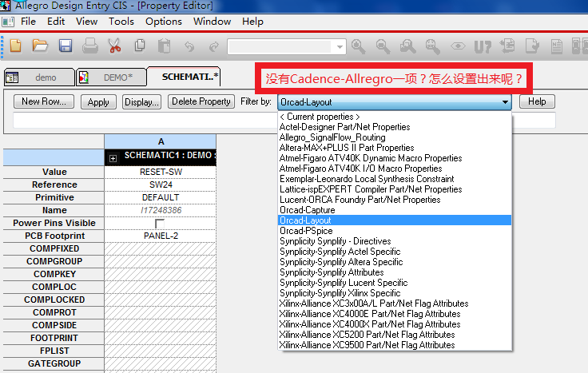Open a file with the folder icon
This screenshot has height=373, width=588.
(x=40, y=46)
